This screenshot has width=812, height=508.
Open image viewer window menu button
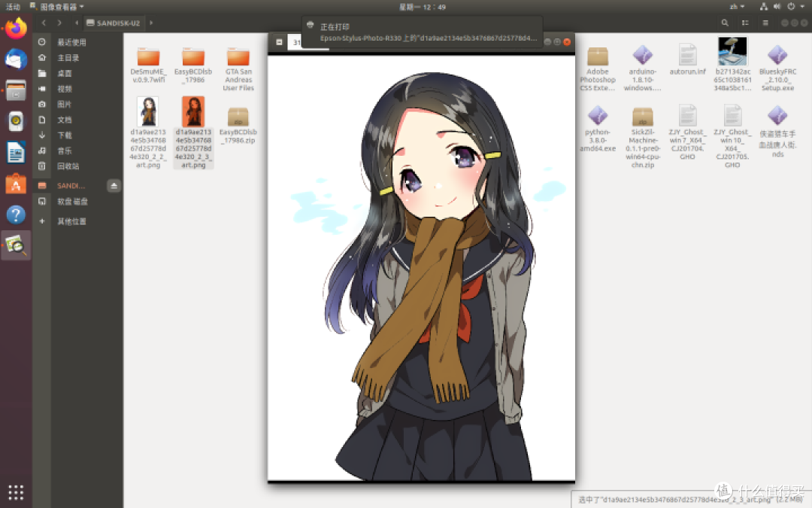[x=279, y=42]
